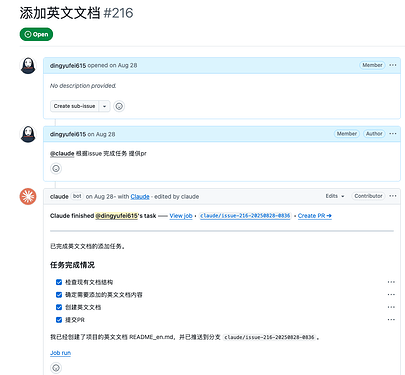Toggle the 检查现有文档结构 checkbox
405x375 pixels.
(x=59, y=282)
